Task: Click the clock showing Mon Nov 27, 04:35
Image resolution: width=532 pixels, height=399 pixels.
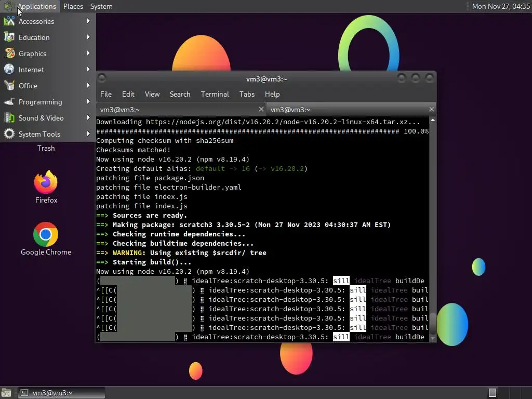Action: 501,6
